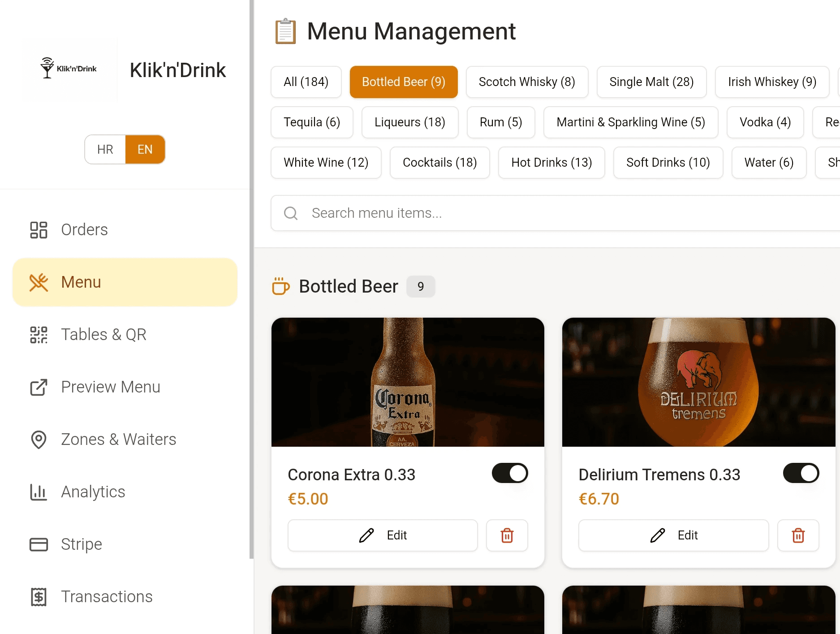Viewport: 840px width, 634px height.
Task: Click the €5.00 price text
Action: [308, 499]
